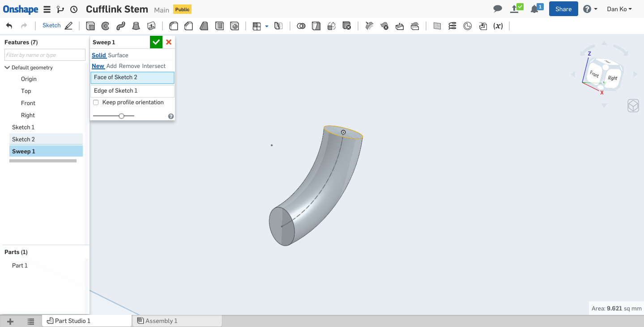Select the Helix tool icon
The width and height of the screenshot is (644, 327).
point(452,26)
